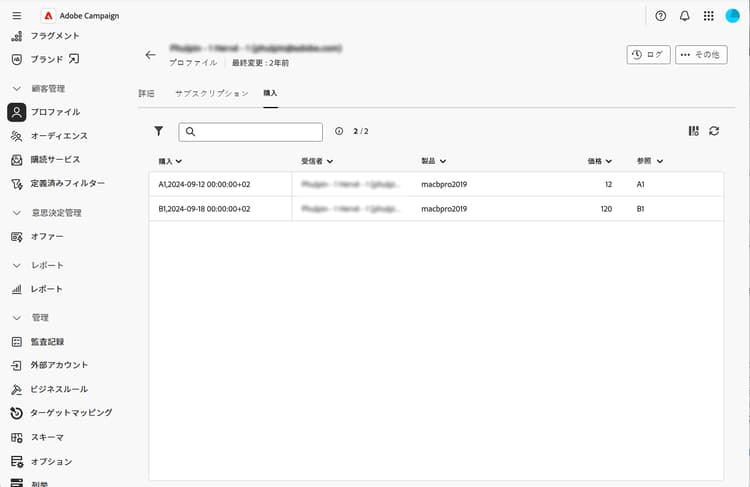Collapse the 意思決定管理 section
Viewport: 750px width, 487px height.
[17, 213]
